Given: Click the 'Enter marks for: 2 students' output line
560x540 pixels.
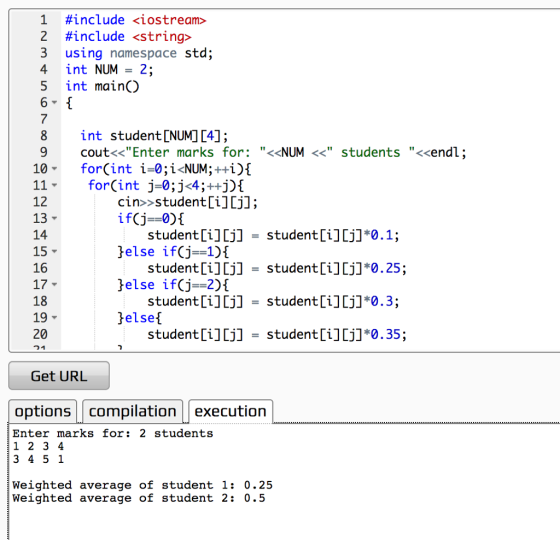Looking at the screenshot, I should point(112,433).
